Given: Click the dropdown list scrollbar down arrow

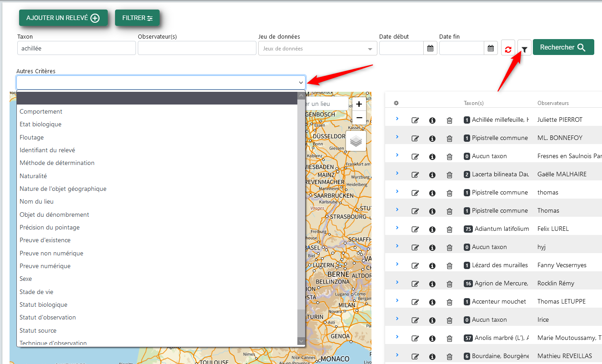Looking at the screenshot, I should [x=301, y=341].
